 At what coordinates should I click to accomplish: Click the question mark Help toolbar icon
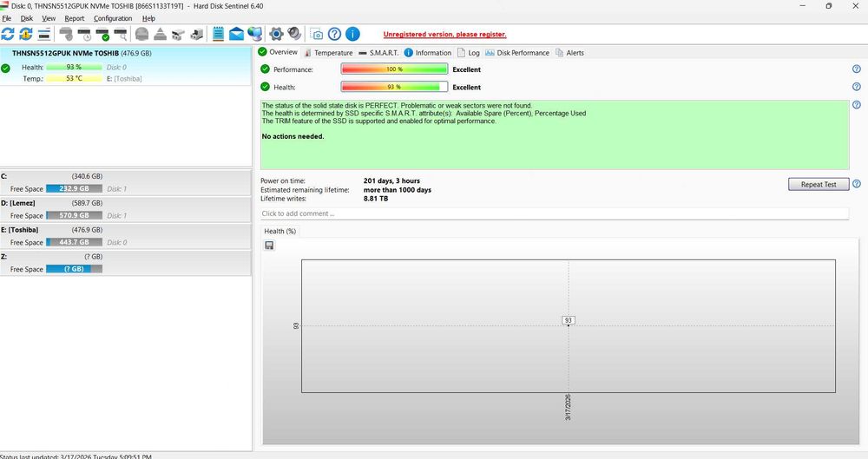point(334,34)
